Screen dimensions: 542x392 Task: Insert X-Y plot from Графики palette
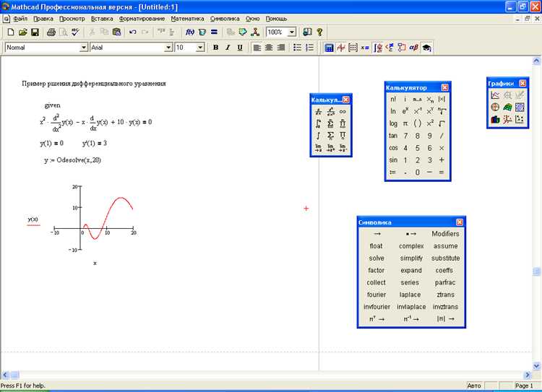click(x=495, y=95)
